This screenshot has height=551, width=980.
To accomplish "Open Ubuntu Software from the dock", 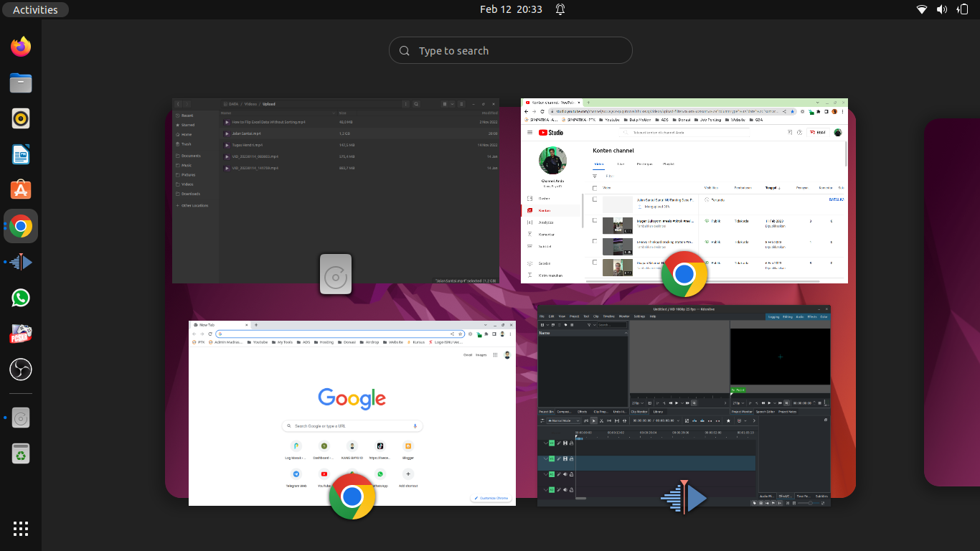I will [x=21, y=190].
